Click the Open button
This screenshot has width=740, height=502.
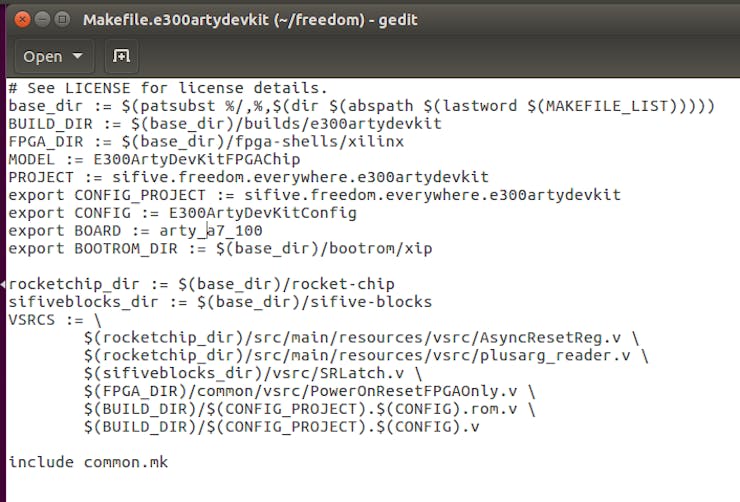43,57
